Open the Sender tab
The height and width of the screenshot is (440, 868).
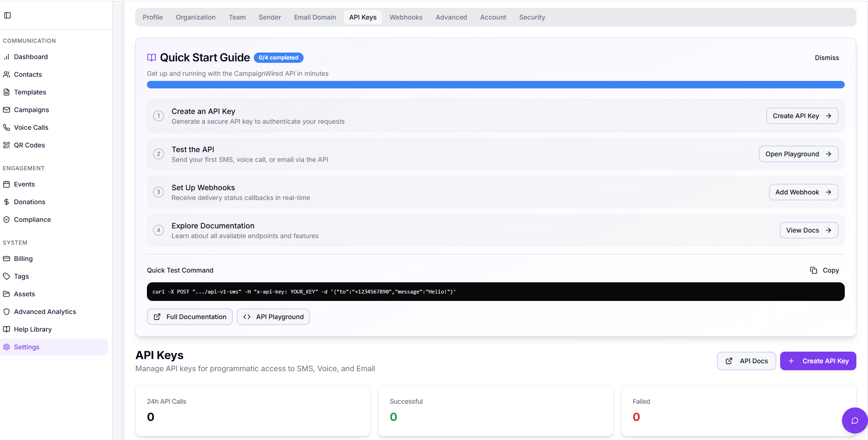[x=270, y=17]
